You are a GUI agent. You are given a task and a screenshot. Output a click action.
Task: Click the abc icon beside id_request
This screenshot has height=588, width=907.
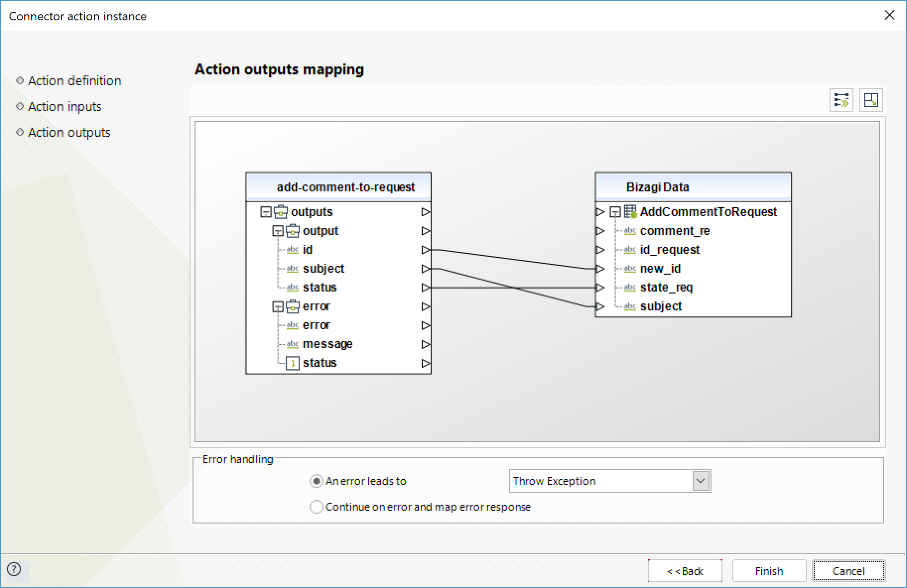point(630,249)
